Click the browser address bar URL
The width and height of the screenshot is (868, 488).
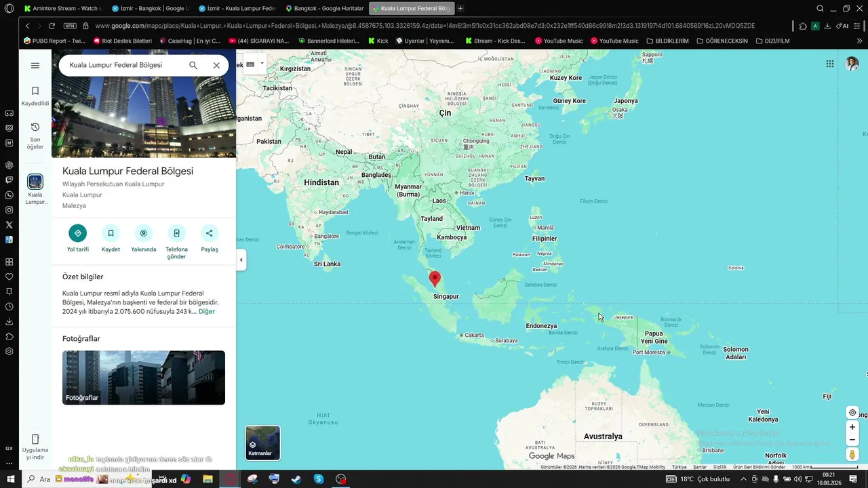click(x=425, y=26)
